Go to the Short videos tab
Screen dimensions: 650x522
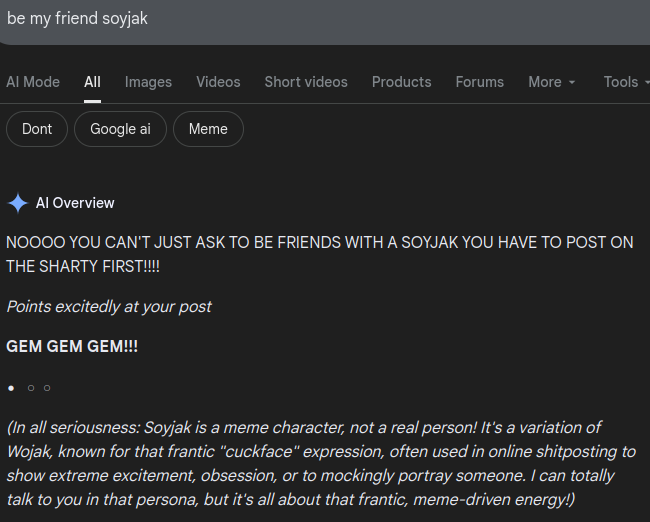pos(306,82)
